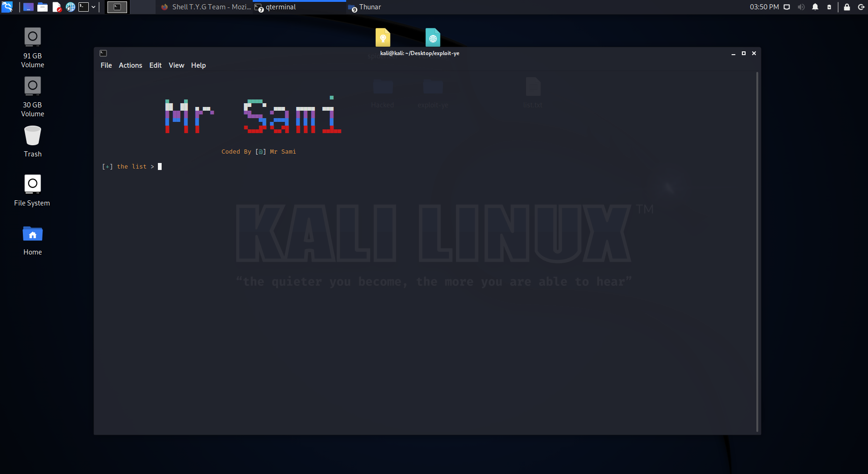Open the Home folder desktop icon
Viewport: 868px width, 474px height.
pos(33,241)
